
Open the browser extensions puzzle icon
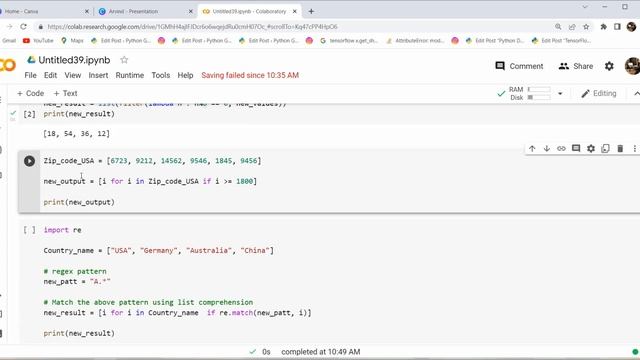[x=603, y=27]
